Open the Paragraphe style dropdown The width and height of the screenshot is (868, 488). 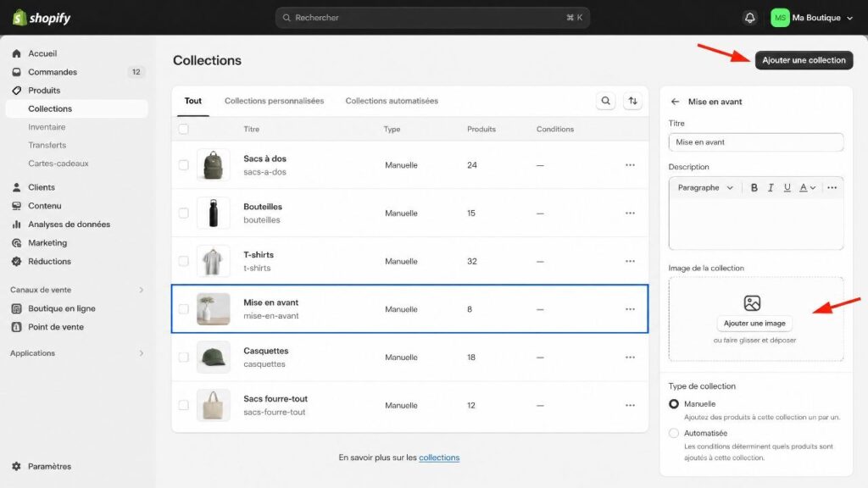coord(705,187)
